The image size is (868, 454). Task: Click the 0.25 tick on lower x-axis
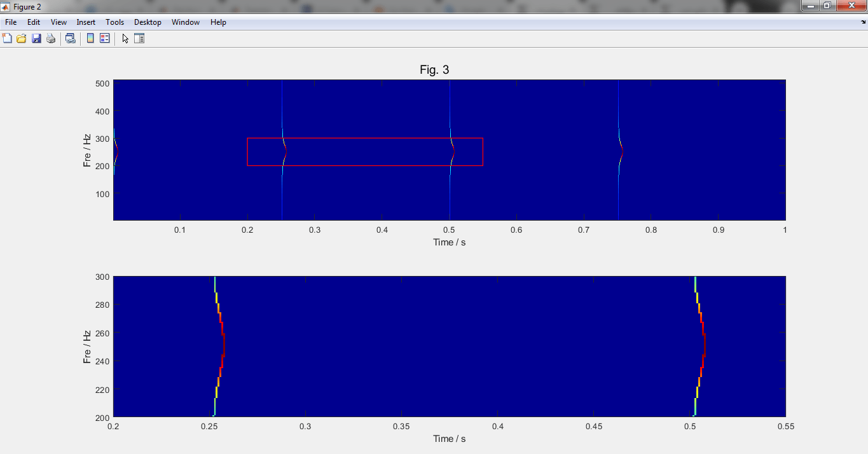[x=209, y=427]
